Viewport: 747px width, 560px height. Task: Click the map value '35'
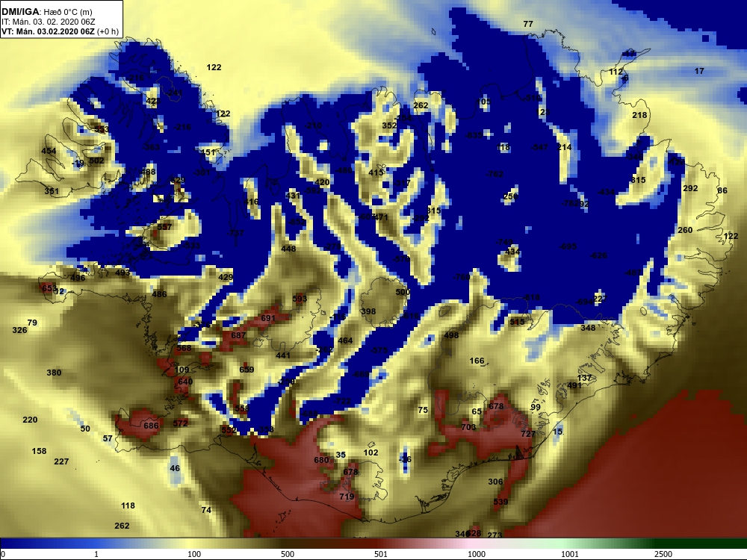click(x=341, y=455)
